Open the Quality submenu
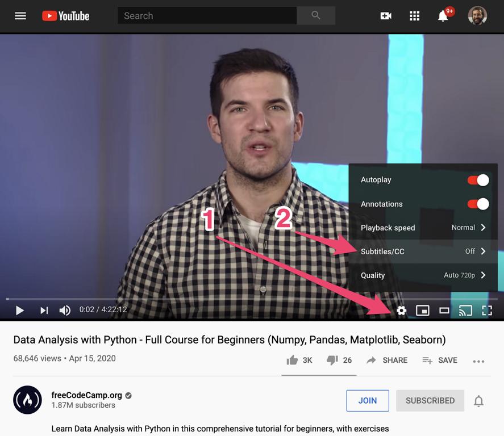504x436 pixels. [x=423, y=275]
